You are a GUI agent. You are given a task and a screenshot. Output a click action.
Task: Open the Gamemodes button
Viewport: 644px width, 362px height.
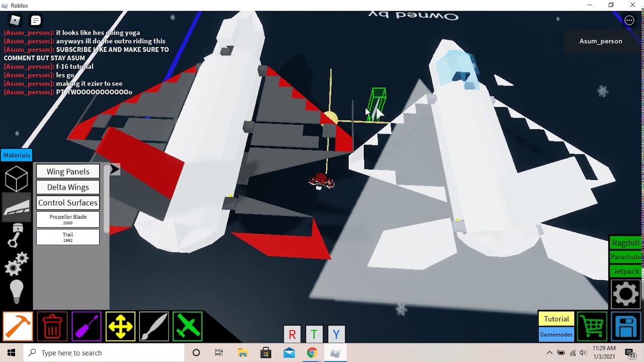coord(556,334)
